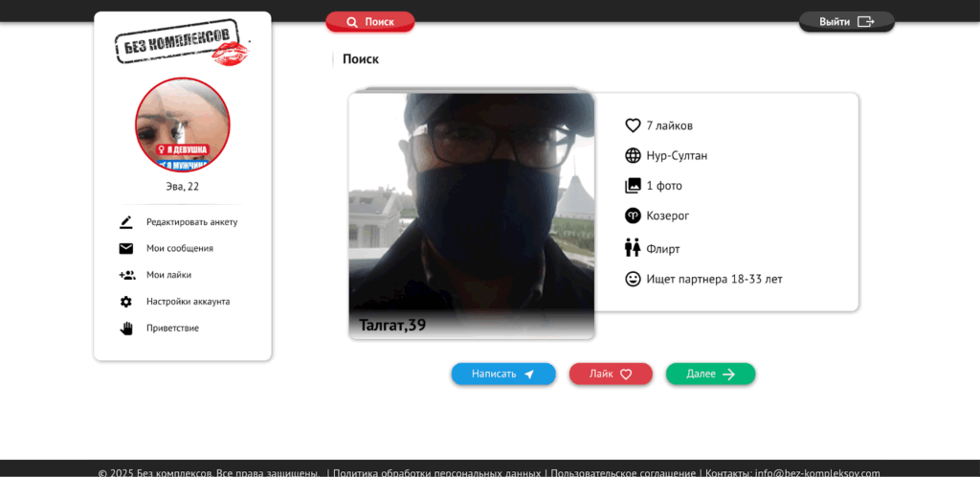Image resolution: width=980 pixels, height=477 pixels.
Task: Click the Capricorn zodiac icon
Action: [633, 216]
